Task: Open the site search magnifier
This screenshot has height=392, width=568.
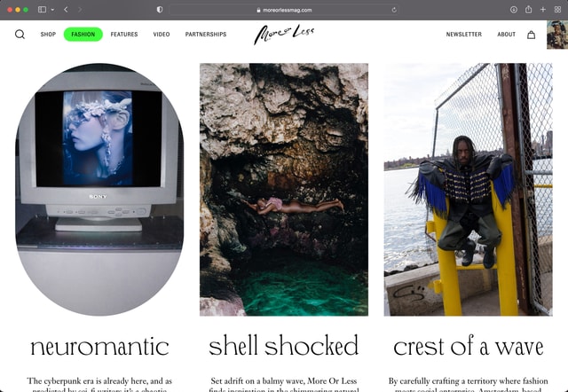Action: pyautogui.click(x=20, y=35)
